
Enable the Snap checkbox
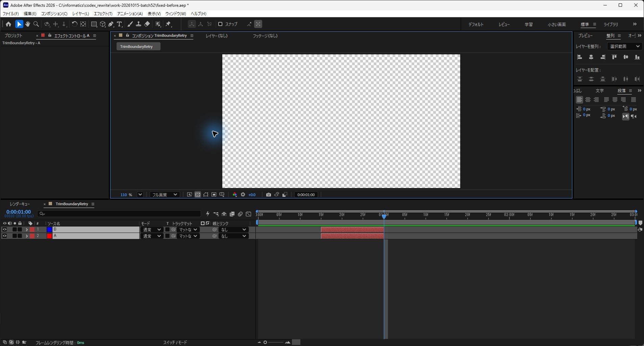tap(220, 24)
